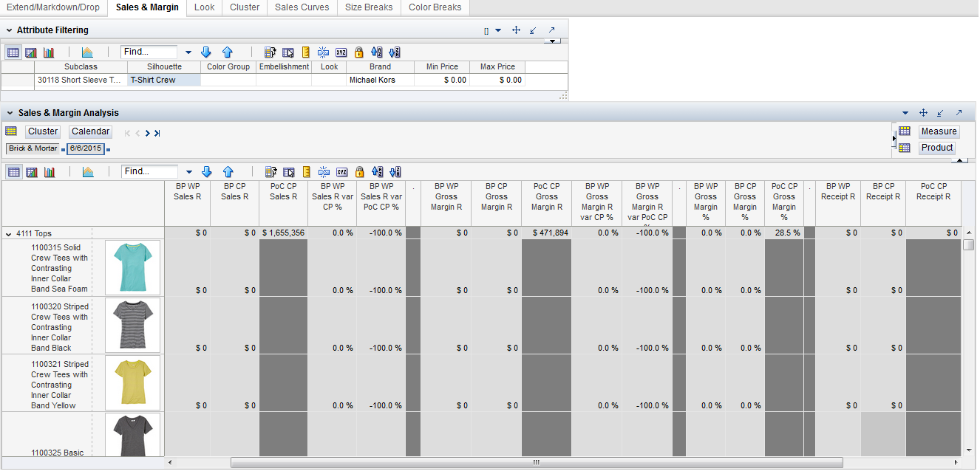This screenshot has width=980, height=474.
Task: Click maximize arrow in Attribute Filtering header
Action: pos(551,30)
